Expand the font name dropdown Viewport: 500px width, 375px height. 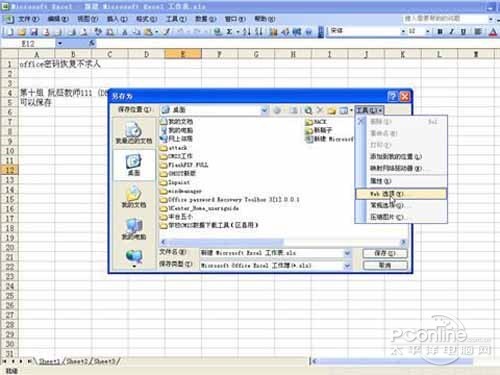click(x=403, y=32)
